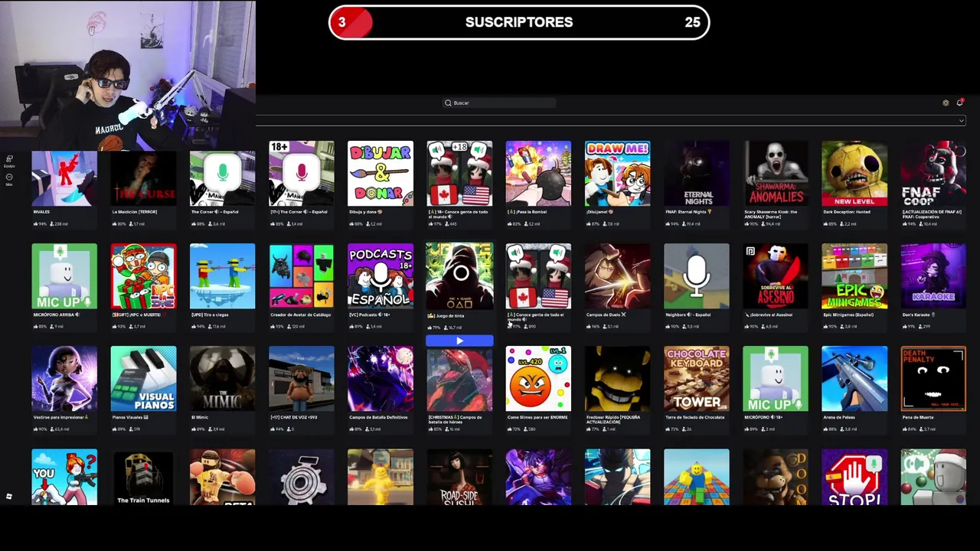
Task: Click the SUSCRIPTORES goal progress bar
Action: coord(519,22)
